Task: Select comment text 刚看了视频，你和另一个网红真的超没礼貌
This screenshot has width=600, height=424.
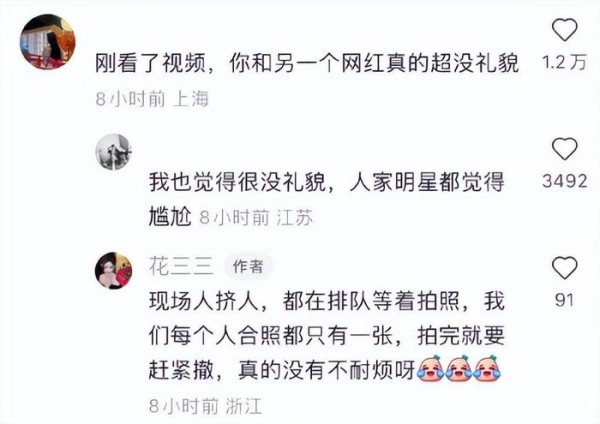Action: coord(307,63)
